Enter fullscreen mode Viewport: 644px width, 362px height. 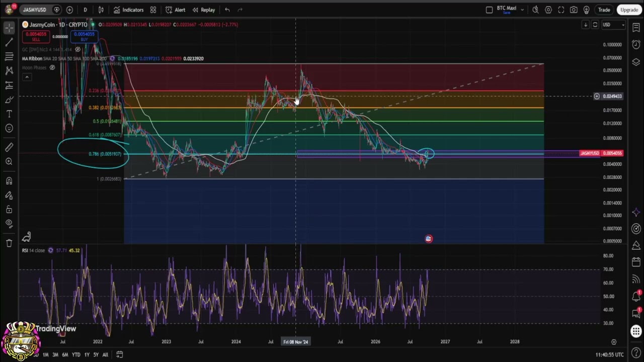click(x=561, y=10)
